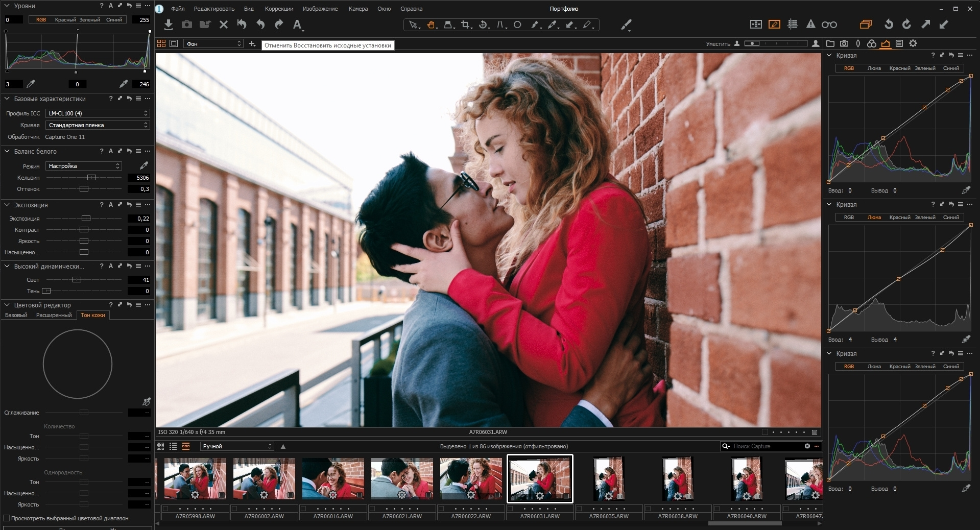Select Красный channel in Levels panel
The image size is (980, 530).
[65, 20]
